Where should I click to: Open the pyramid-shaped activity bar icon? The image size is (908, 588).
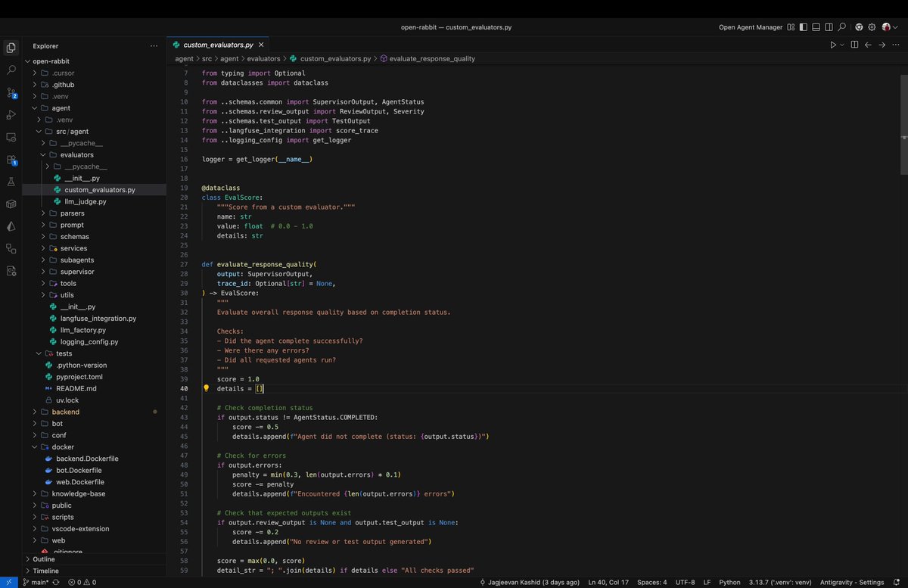pos(11,226)
